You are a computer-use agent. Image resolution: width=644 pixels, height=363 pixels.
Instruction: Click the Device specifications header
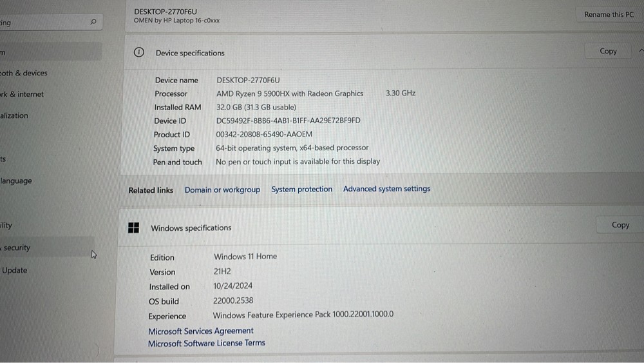tap(190, 53)
